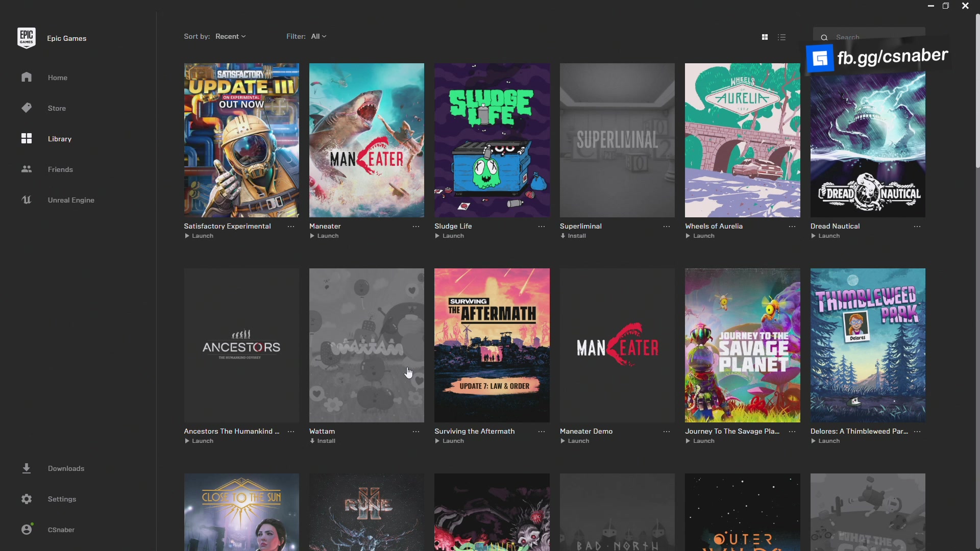The width and height of the screenshot is (980, 551).
Task: Go to Home in sidebar
Action: tap(58, 78)
